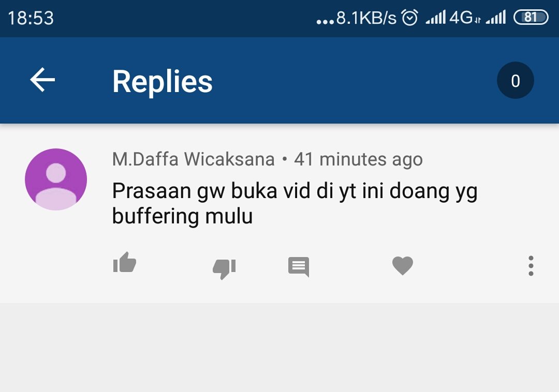The width and height of the screenshot is (559, 392).
Task: Tap the Replies title in header
Action: (x=162, y=82)
